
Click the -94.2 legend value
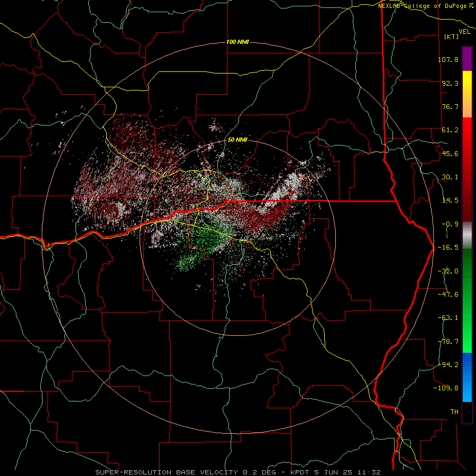(x=448, y=364)
